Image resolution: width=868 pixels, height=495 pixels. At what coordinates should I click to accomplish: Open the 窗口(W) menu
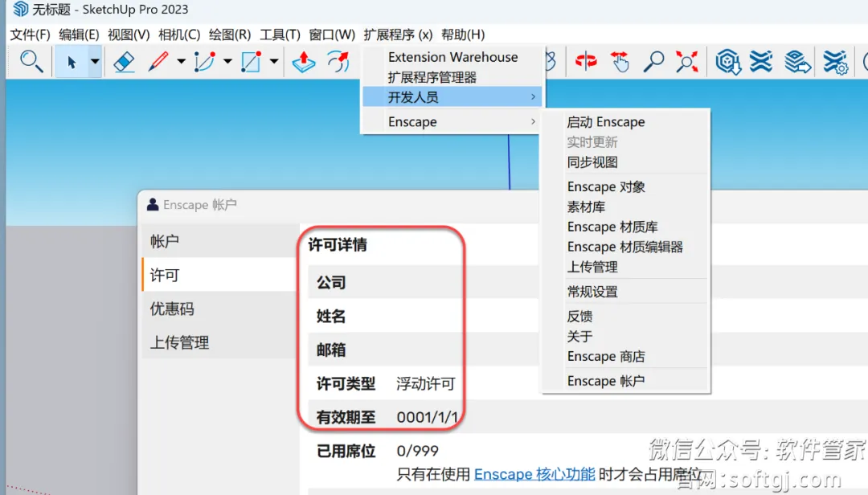(x=332, y=35)
